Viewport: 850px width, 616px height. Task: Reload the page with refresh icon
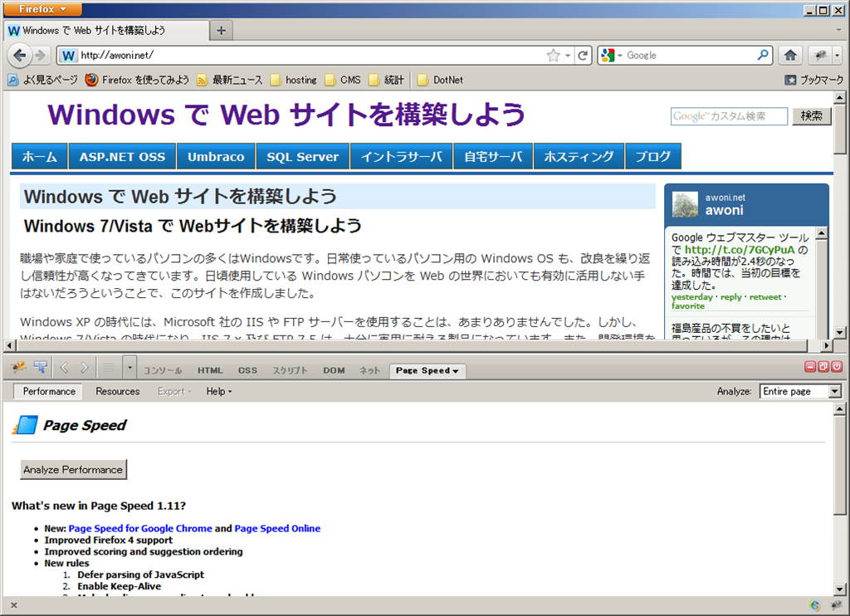tap(583, 56)
